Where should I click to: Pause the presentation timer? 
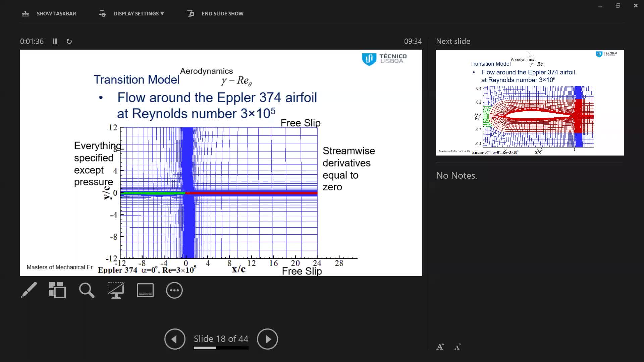55,41
